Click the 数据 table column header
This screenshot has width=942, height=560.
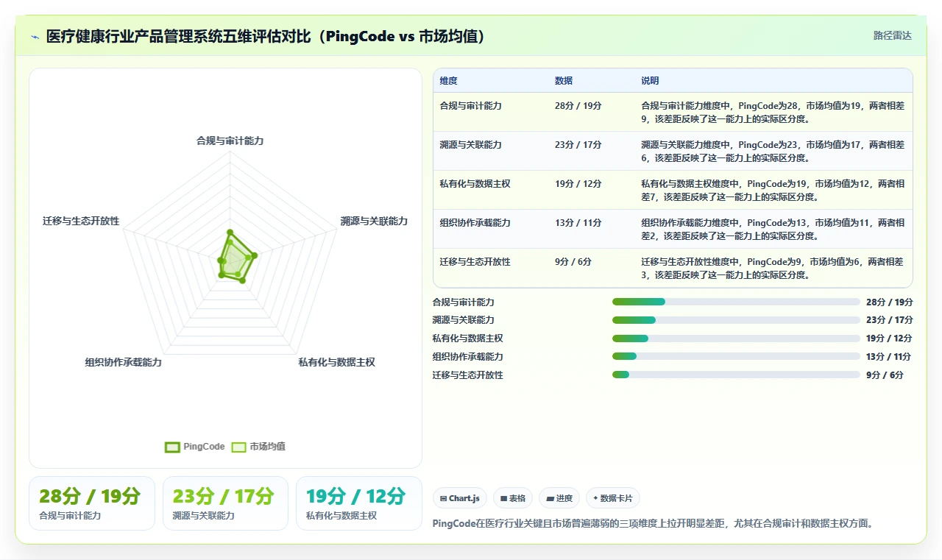pos(564,81)
